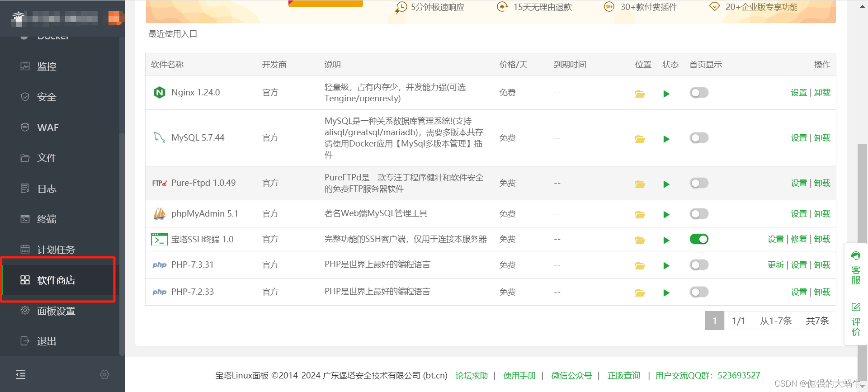The height and width of the screenshot is (392, 868).
Task: Click the Nginx logo icon
Action: pyautogui.click(x=160, y=93)
